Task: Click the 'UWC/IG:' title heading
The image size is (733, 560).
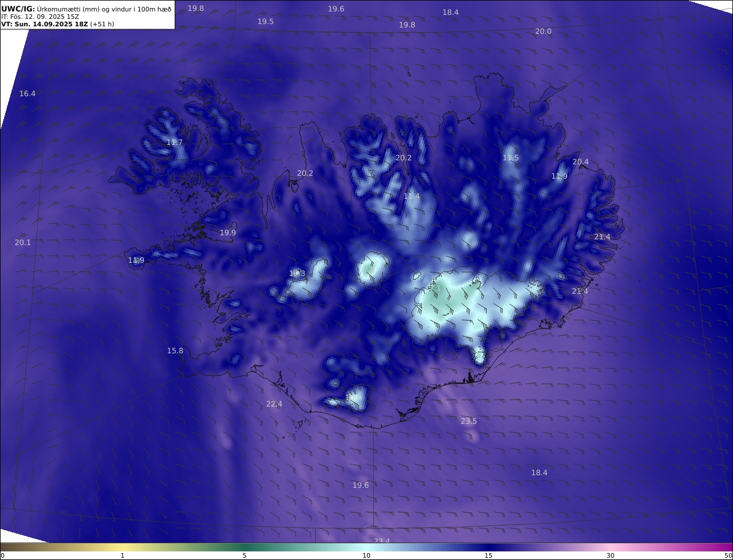Action: tap(18, 9)
